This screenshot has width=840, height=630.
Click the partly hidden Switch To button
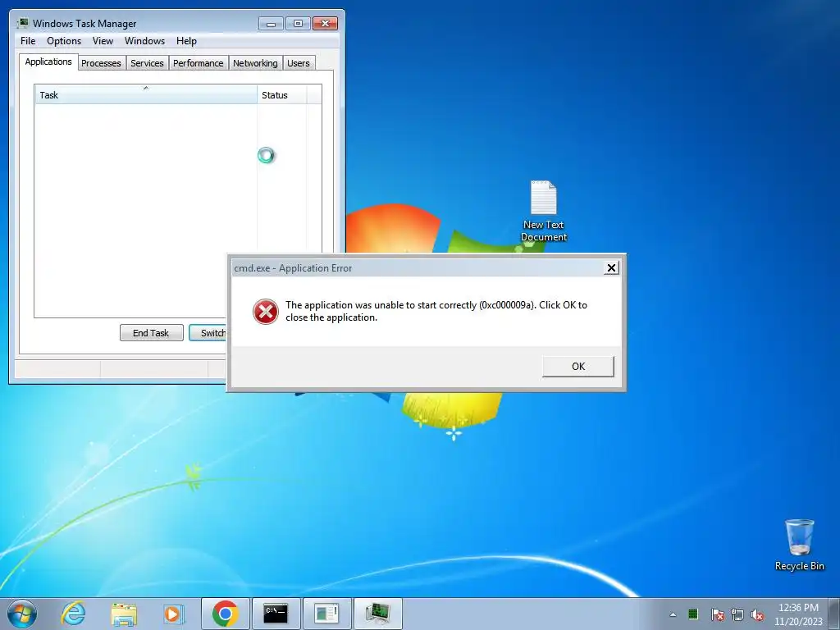click(x=208, y=333)
